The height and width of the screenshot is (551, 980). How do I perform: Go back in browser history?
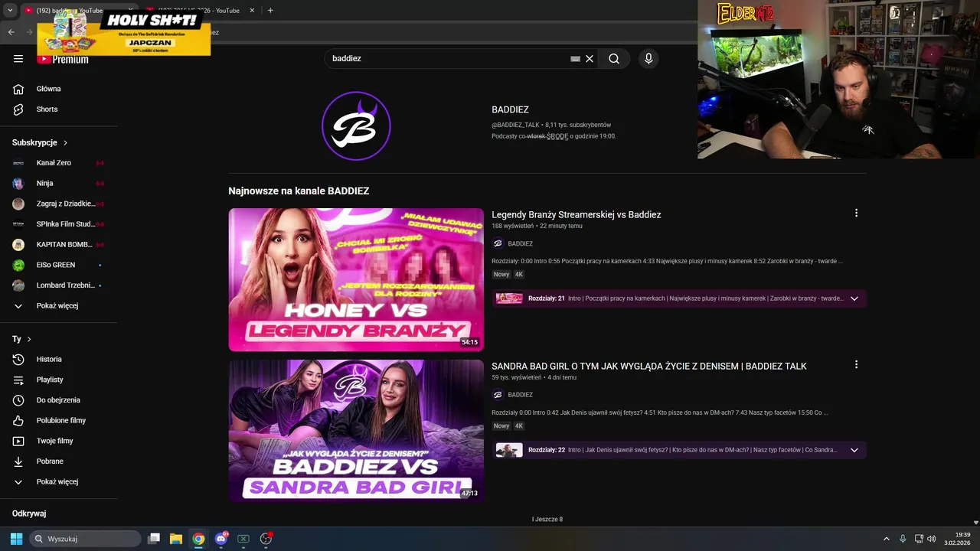coord(11,32)
